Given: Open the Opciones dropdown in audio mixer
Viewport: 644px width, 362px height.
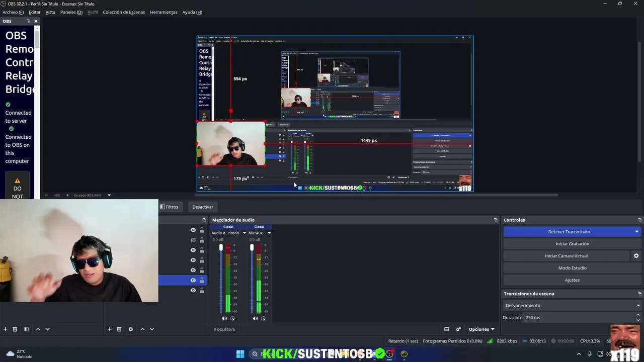Looking at the screenshot, I should pyautogui.click(x=481, y=329).
